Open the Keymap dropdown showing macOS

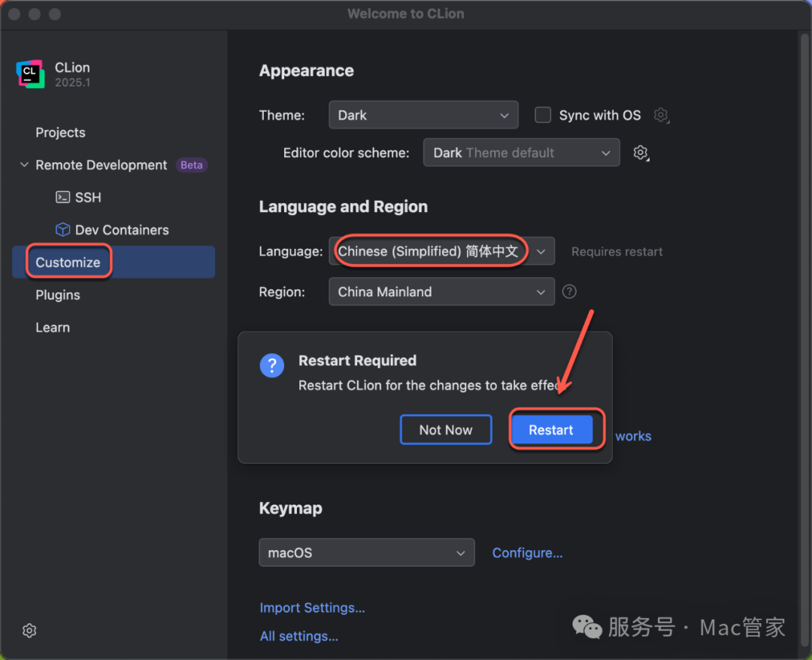coord(366,553)
